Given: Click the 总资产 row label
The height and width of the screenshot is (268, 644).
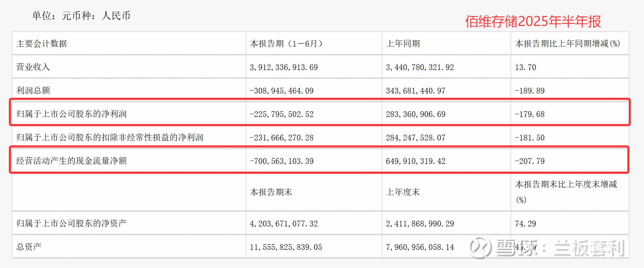Looking at the screenshot, I should tap(29, 247).
